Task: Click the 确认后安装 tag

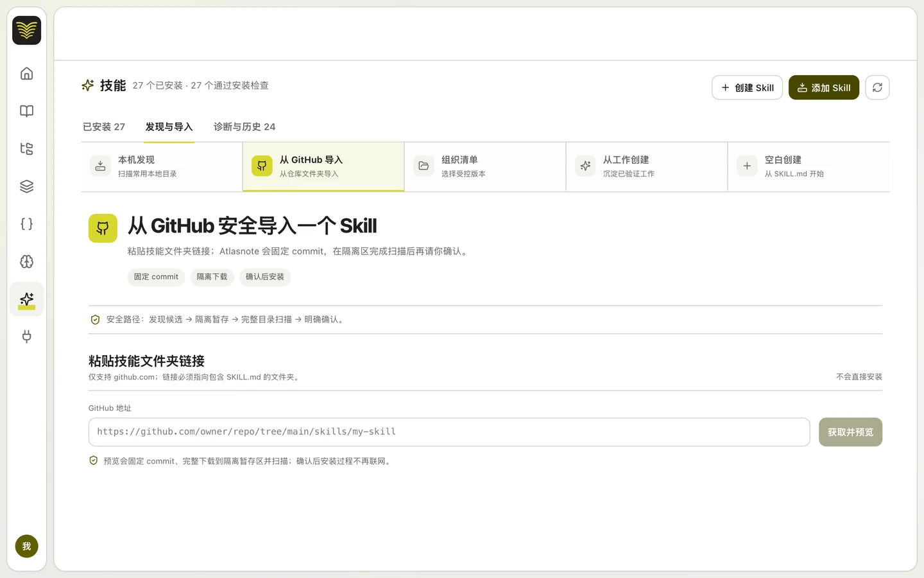Action: 265,277
